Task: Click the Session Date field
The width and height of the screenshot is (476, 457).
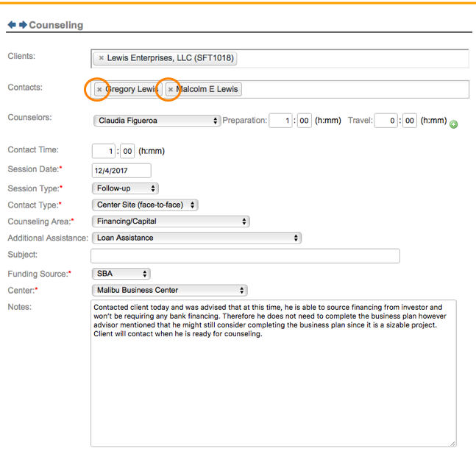Action: (x=121, y=171)
